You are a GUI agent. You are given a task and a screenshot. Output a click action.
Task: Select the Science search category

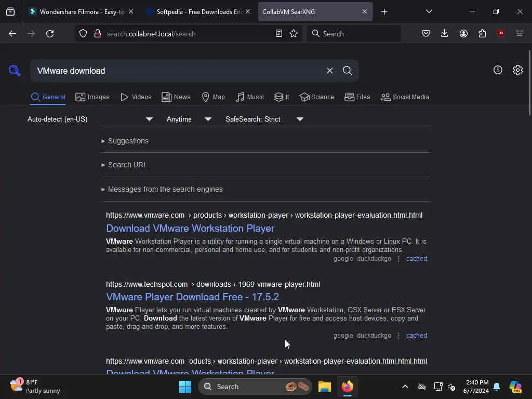pyautogui.click(x=316, y=97)
